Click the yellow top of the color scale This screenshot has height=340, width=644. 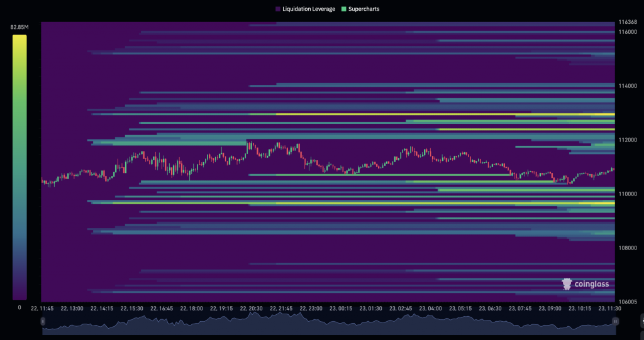19,39
